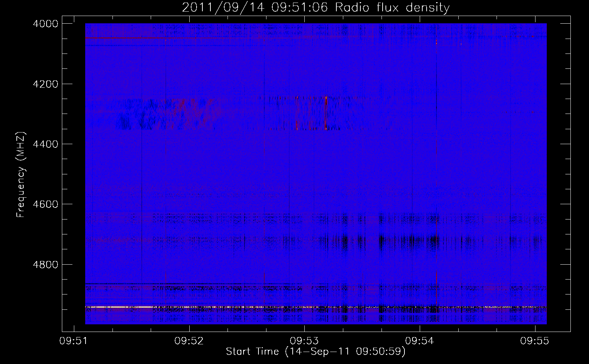Click the 09:55 time tick label

point(535,341)
